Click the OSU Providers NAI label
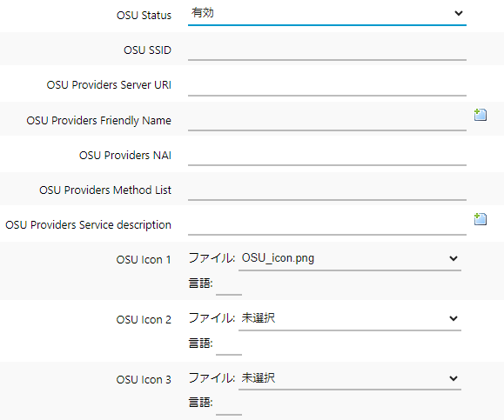Screen dimensions: 504x420 (125, 155)
